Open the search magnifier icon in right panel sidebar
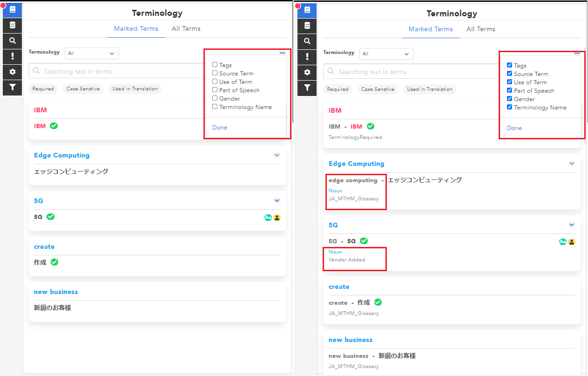 [x=307, y=41]
